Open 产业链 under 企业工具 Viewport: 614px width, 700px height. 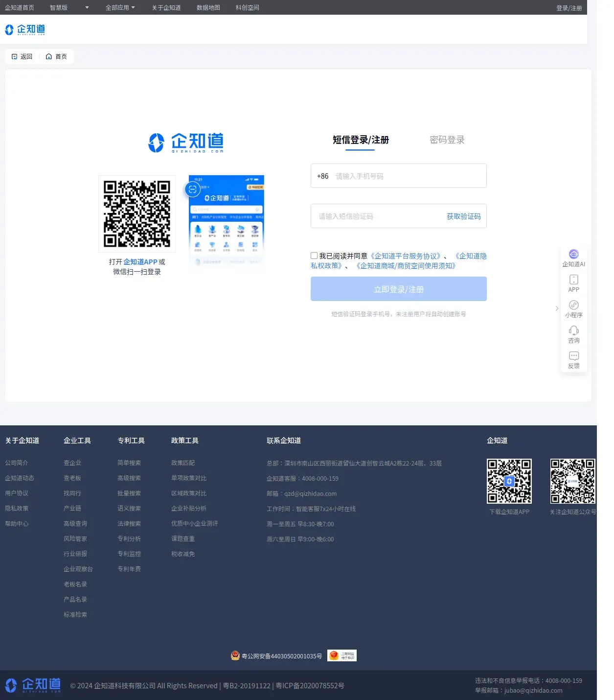(x=72, y=508)
